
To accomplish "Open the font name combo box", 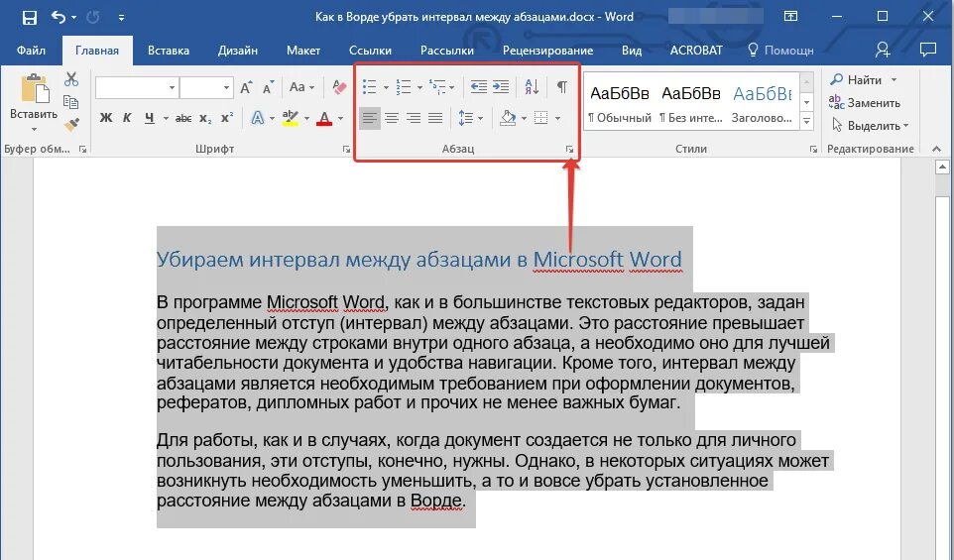I will coord(136,87).
